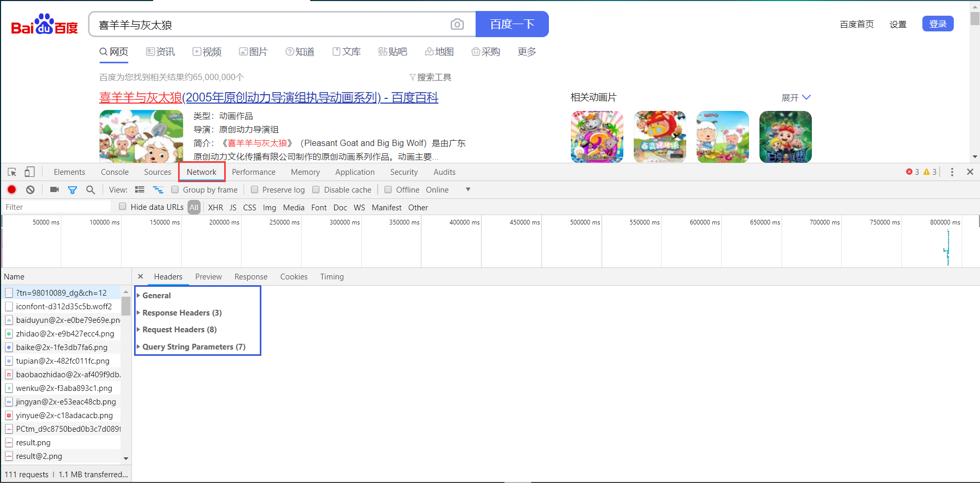980x483 pixels.
Task: Click the red error count icon
Action: coord(909,172)
